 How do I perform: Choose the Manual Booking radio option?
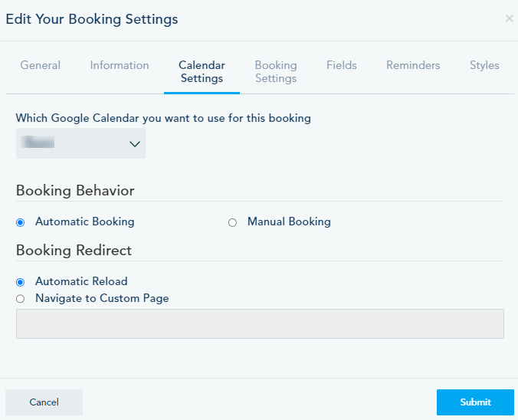[232, 222]
